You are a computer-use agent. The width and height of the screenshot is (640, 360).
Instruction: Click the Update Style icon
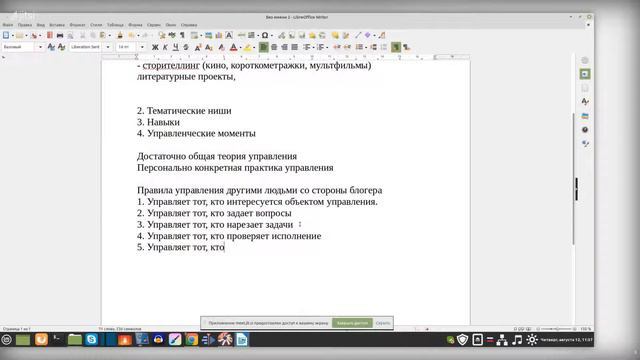[x=51, y=47]
